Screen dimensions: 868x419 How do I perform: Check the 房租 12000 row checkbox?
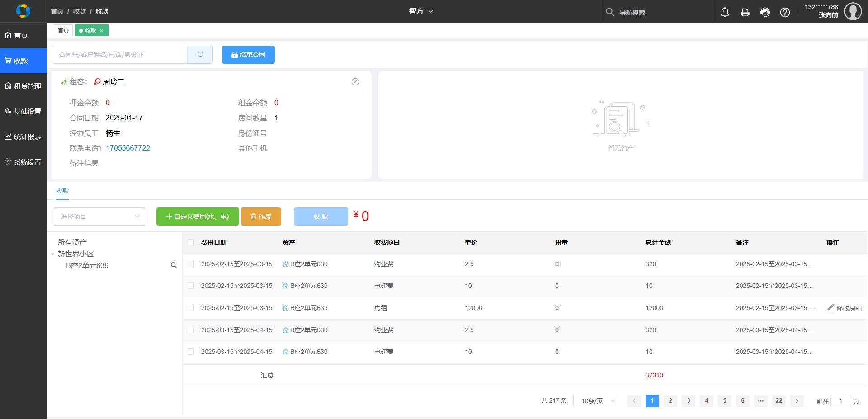pos(191,308)
